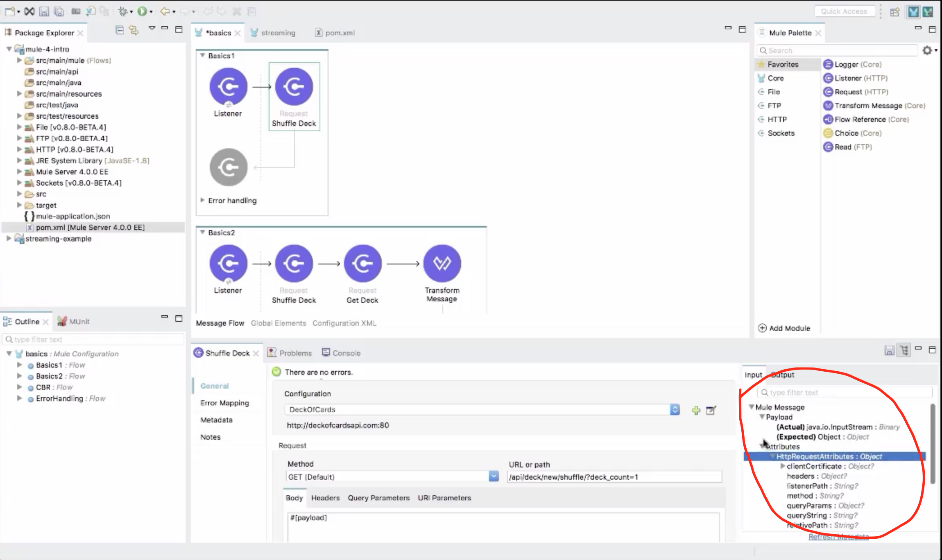Switch to Configuration XML view

pyautogui.click(x=344, y=323)
